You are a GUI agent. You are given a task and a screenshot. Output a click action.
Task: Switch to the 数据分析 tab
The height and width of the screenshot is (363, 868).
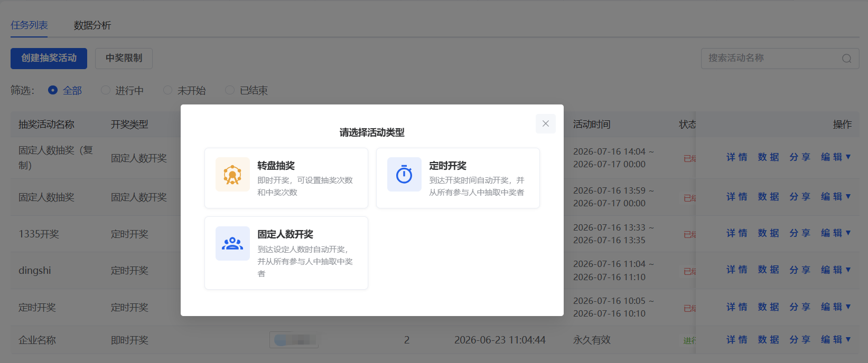point(92,25)
